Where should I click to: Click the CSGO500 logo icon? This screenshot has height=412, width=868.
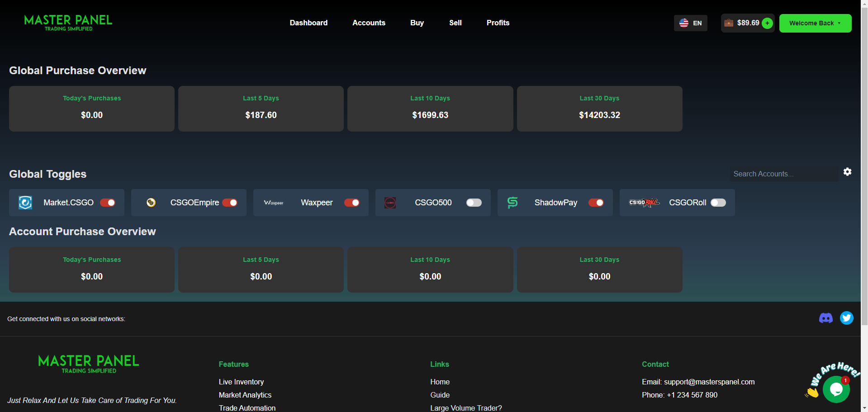pos(390,203)
